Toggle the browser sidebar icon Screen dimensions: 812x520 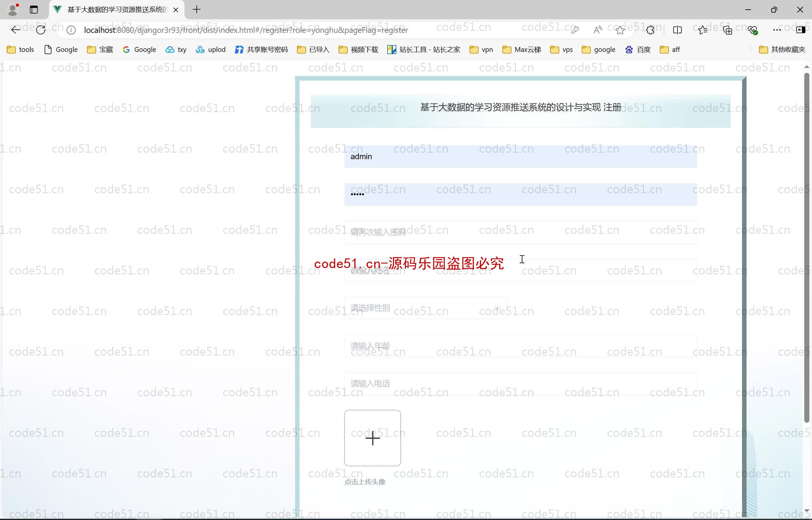(x=800, y=30)
